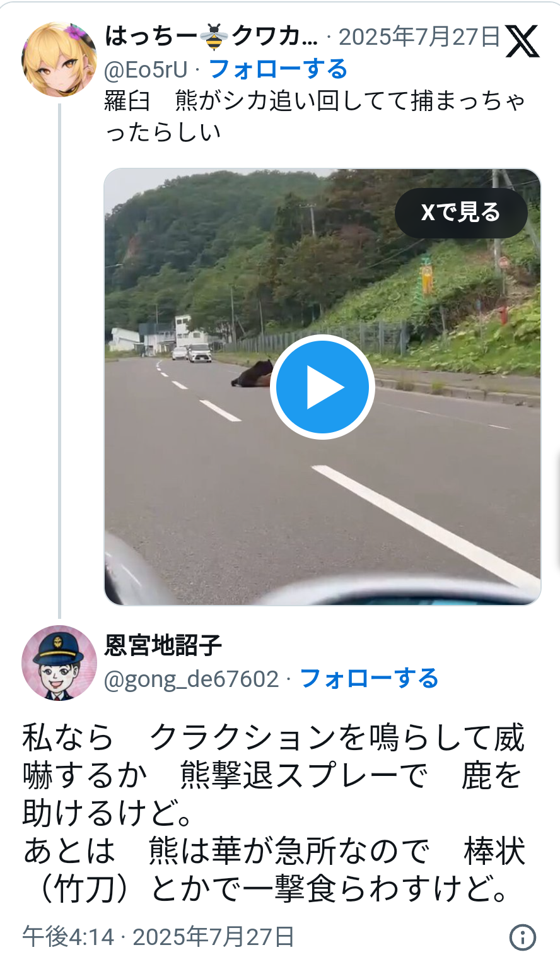Click the display name '恩宮地詔子'
This screenshot has height=957, width=560.
click(x=163, y=645)
